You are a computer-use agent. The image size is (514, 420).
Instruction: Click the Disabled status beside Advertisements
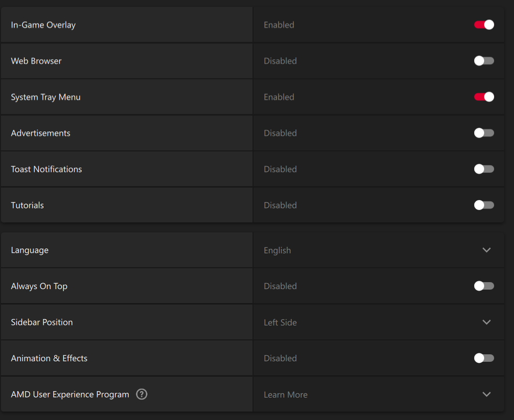click(x=280, y=133)
